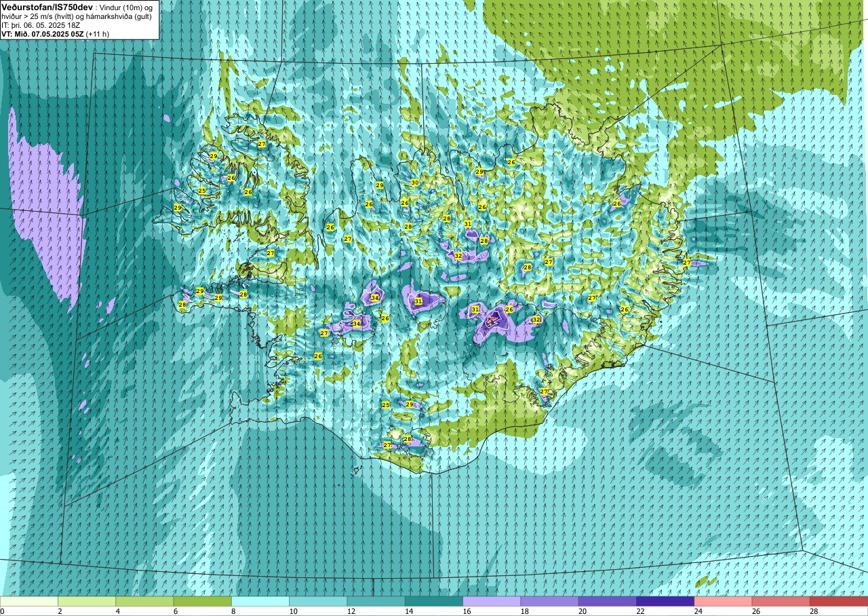868x616 pixels.
Task: Choose the red legend swatch above 28
Action: (x=839, y=601)
